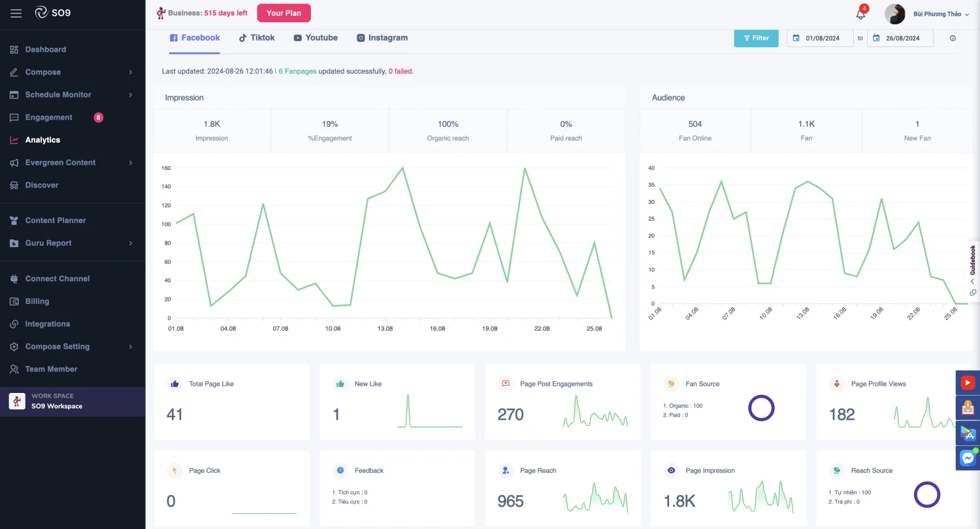Switch to the Instagram tab
The image size is (980, 529).
382,38
